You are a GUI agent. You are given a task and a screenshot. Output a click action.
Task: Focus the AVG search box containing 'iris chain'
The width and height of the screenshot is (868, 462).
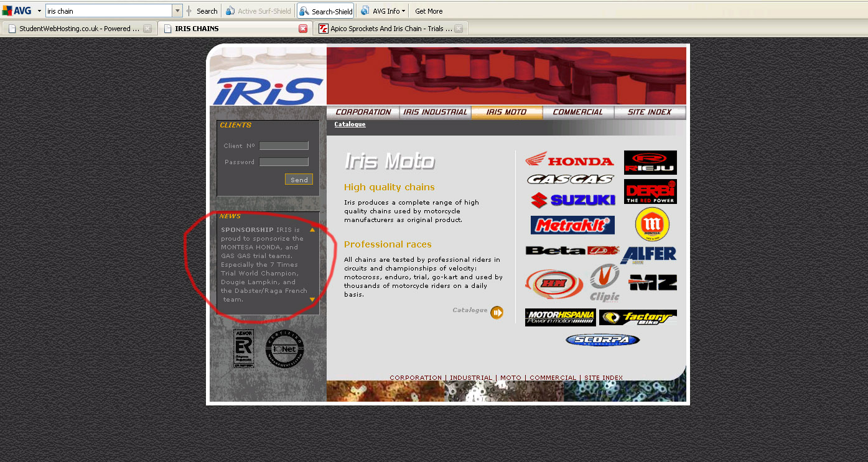[x=109, y=11]
